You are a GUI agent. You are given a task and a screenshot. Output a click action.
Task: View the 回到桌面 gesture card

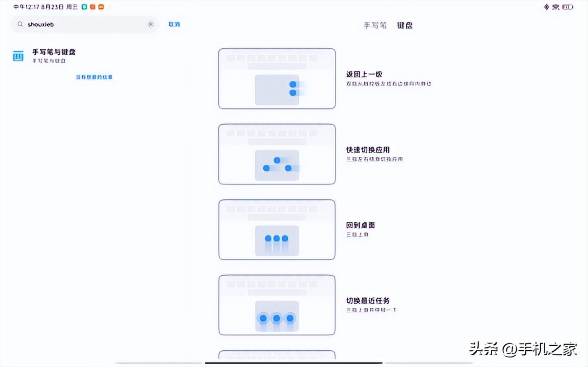277,229
